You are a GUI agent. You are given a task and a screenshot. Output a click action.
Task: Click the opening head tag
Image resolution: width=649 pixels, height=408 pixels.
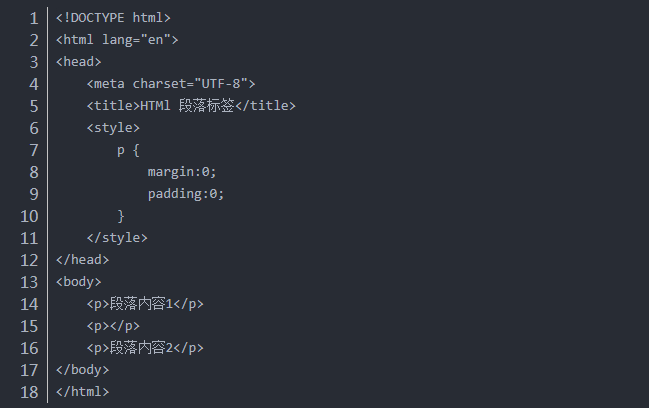(79, 62)
